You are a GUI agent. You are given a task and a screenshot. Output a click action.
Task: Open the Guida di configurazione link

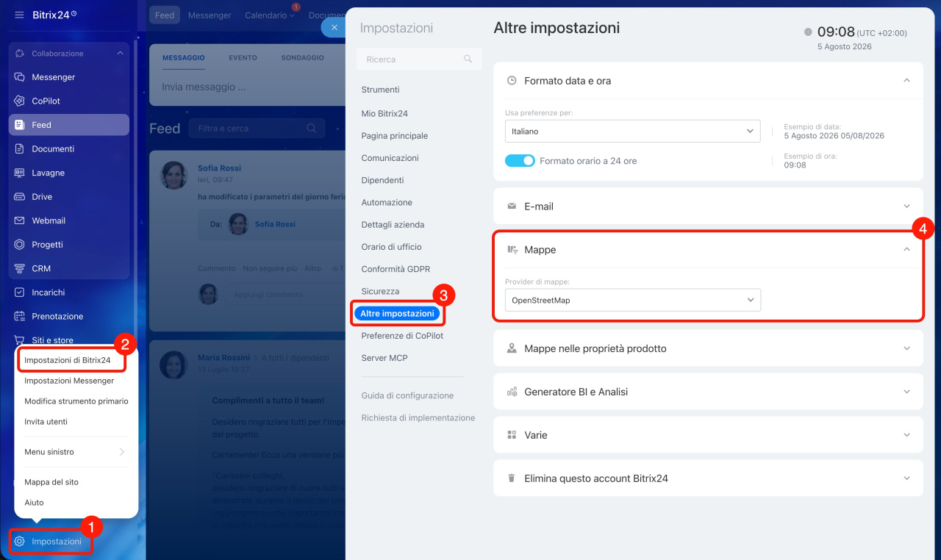(x=407, y=395)
